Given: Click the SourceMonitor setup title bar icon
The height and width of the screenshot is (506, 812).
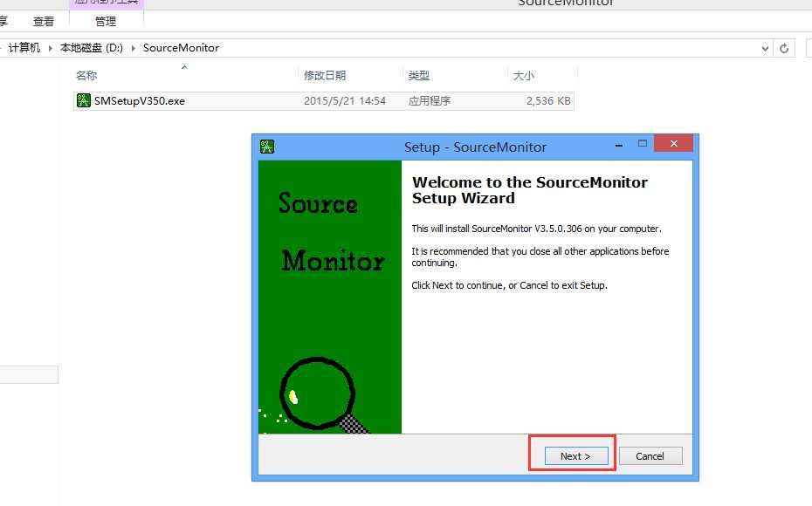Looking at the screenshot, I should coord(266,147).
